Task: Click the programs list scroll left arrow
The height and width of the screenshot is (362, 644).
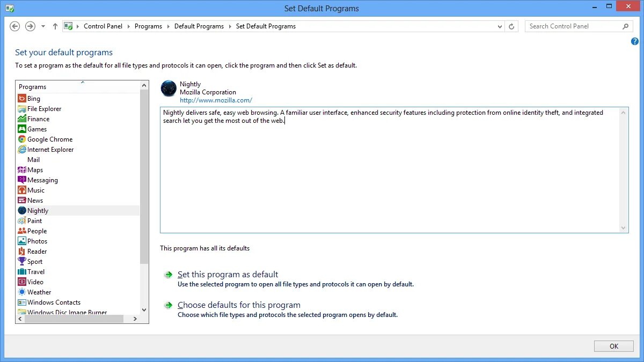Action: click(20, 319)
